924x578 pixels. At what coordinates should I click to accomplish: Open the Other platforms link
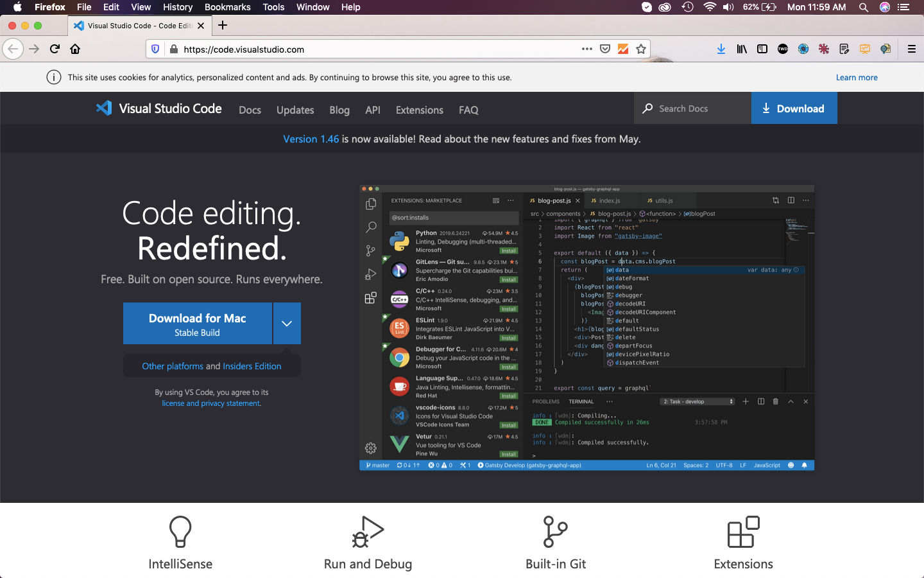pyautogui.click(x=173, y=366)
